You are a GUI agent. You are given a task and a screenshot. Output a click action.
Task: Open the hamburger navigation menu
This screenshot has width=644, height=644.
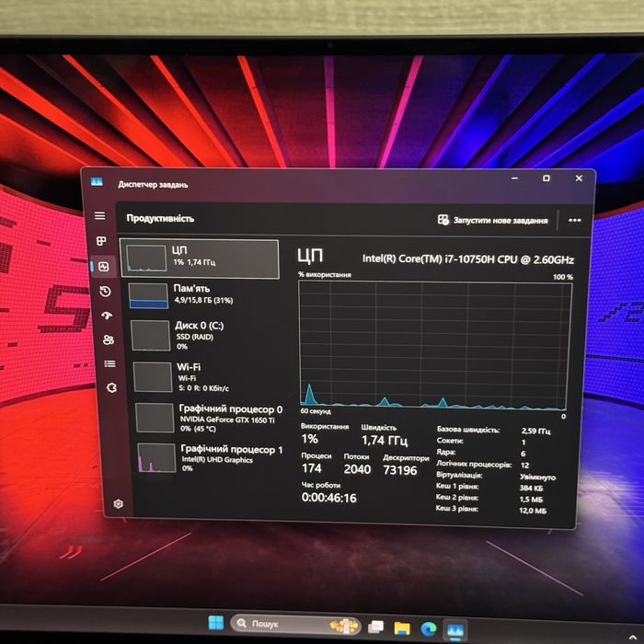tap(99, 215)
